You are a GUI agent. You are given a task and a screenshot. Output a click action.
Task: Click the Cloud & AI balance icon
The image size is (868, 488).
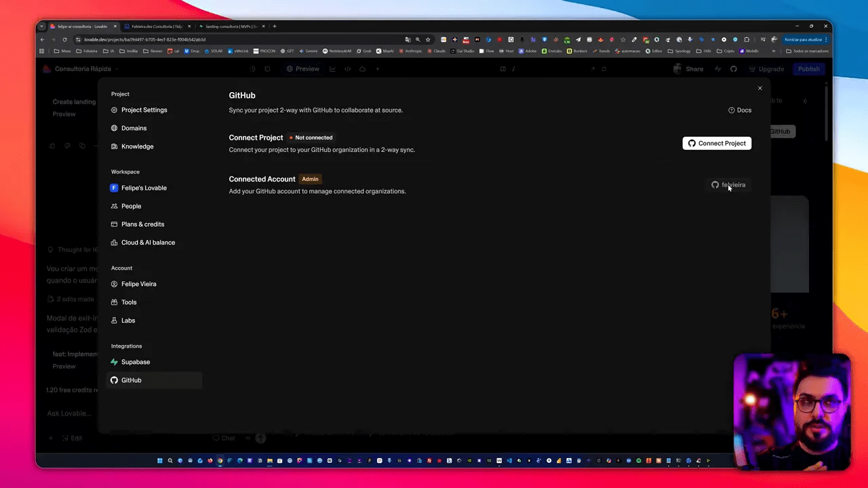114,243
